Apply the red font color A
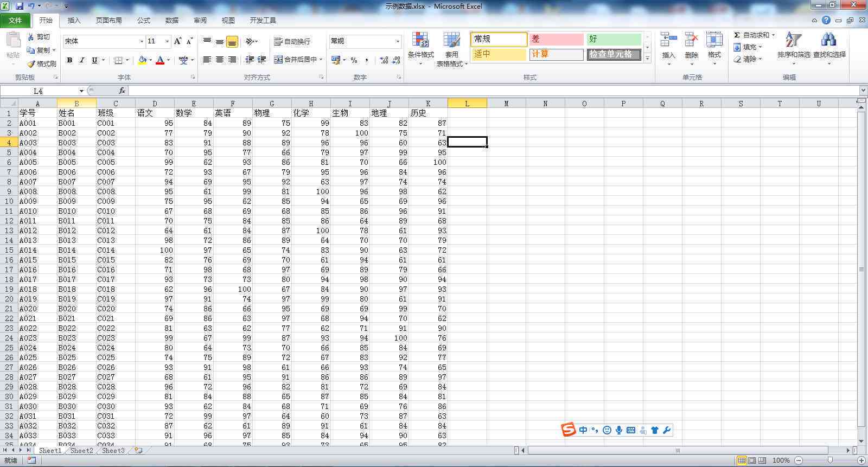 pyautogui.click(x=160, y=60)
